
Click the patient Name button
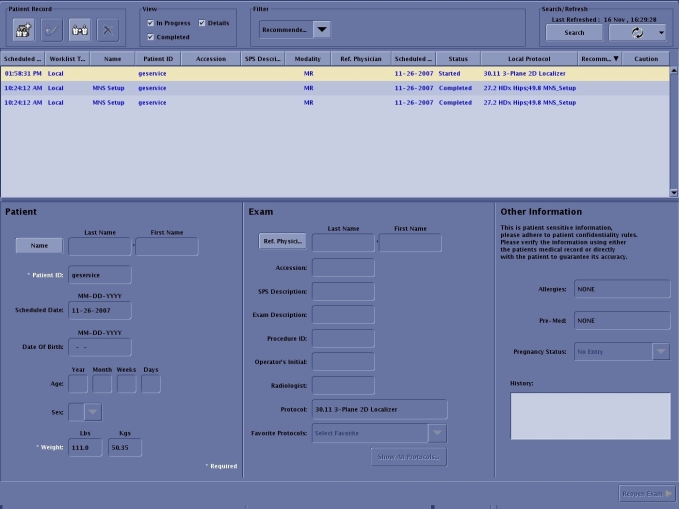coord(39,246)
